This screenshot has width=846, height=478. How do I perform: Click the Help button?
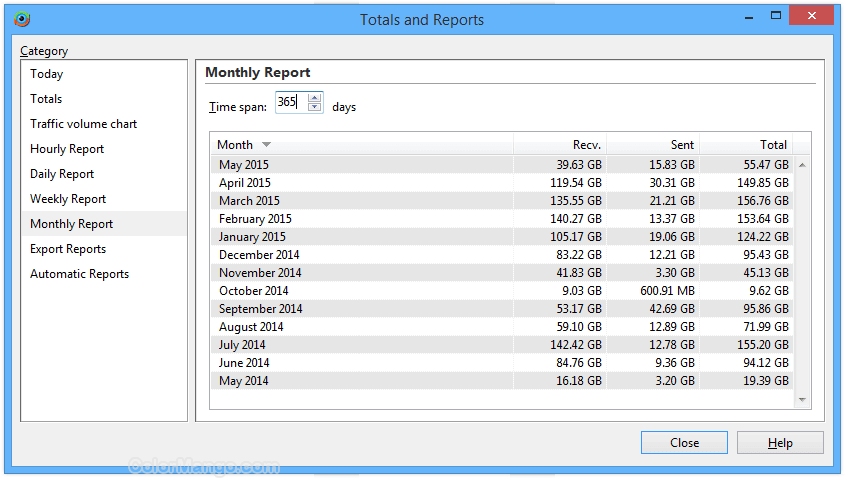pyautogui.click(x=780, y=443)
